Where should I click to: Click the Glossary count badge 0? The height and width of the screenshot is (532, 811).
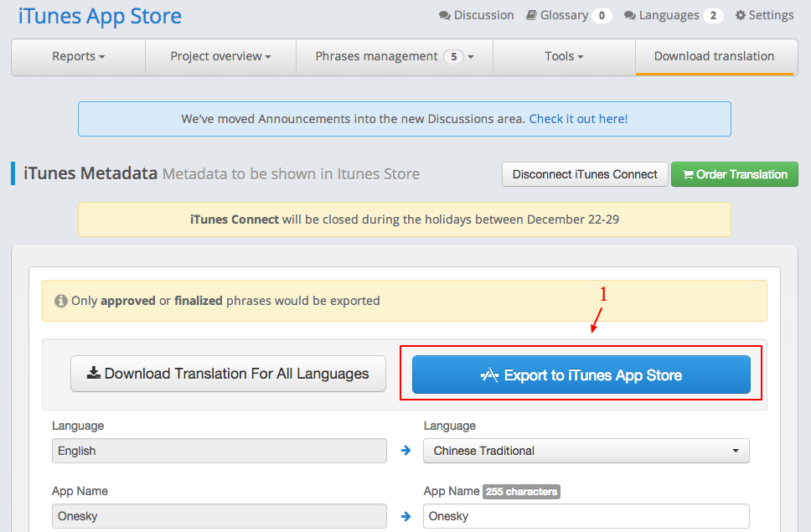coord(602,16)
